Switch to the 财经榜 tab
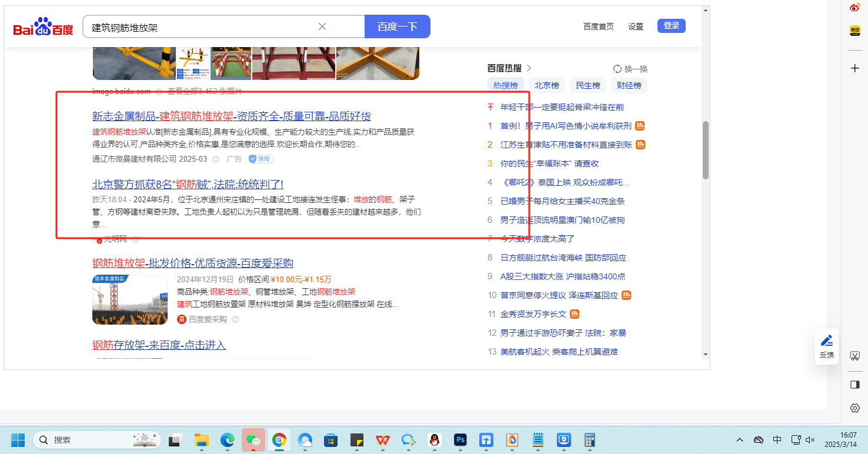 click(x=629, y=85)
